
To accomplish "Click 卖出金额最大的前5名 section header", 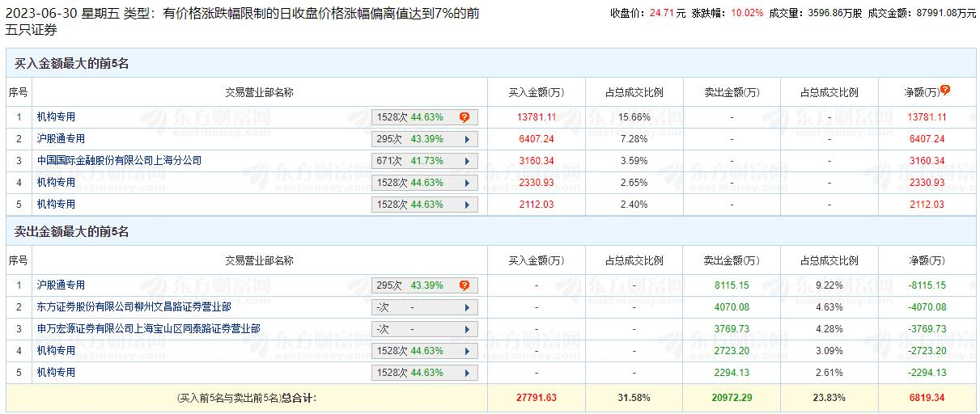I will point(72,232).
